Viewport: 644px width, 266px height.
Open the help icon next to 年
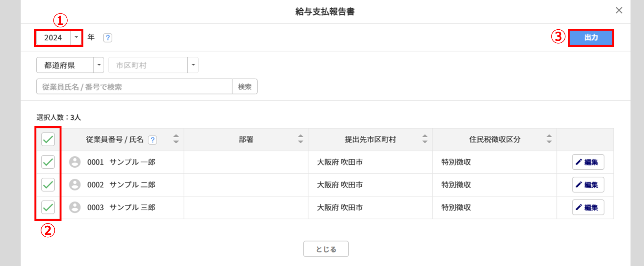click(108, 38)
